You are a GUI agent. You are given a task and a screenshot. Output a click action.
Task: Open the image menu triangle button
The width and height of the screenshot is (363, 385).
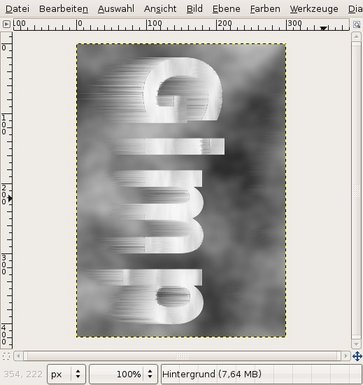pos(6,24)
